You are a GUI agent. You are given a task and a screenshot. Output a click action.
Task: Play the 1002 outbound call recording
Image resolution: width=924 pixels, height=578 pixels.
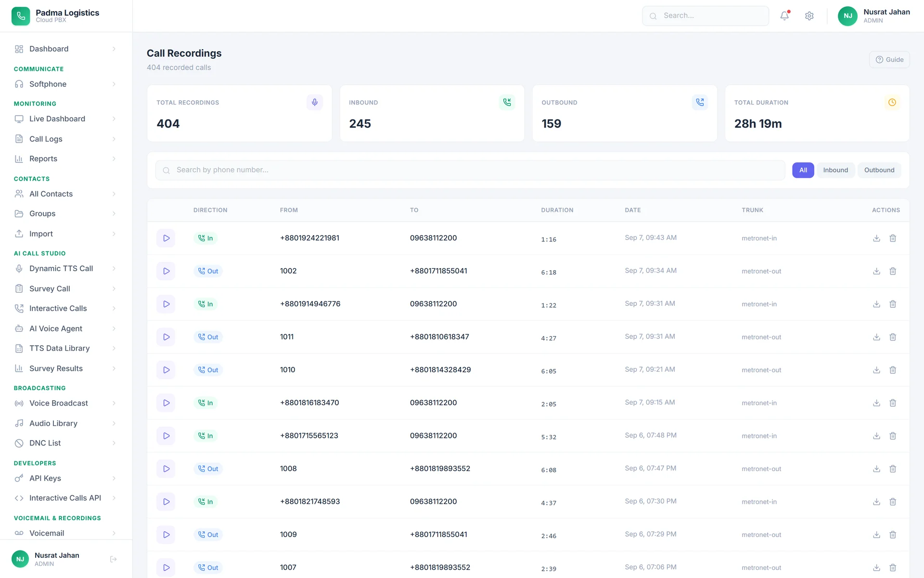tap(166, 271)
